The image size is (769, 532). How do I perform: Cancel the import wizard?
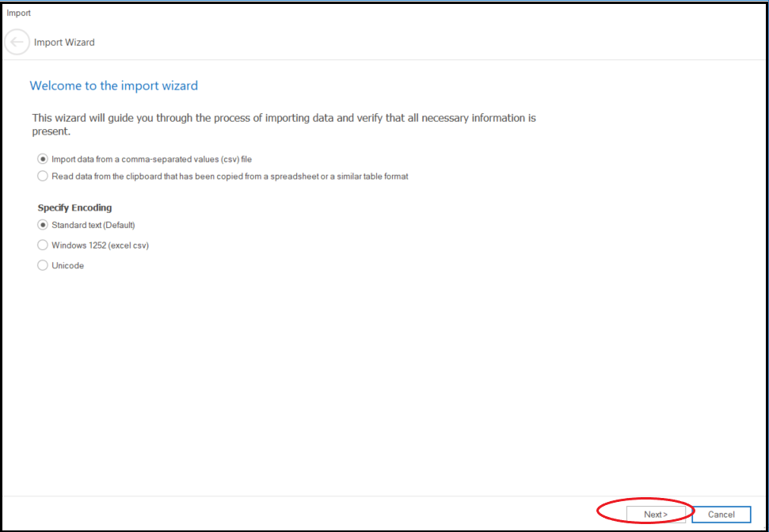[x=721, y=515]
